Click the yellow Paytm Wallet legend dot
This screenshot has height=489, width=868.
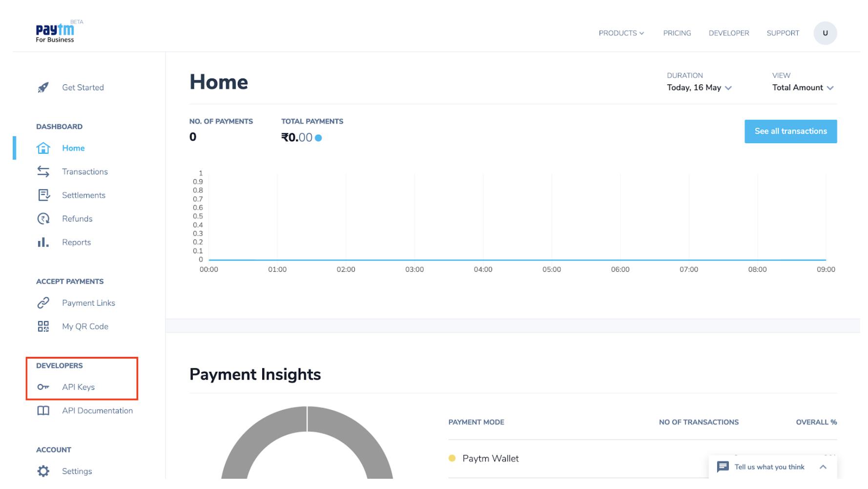452,458
